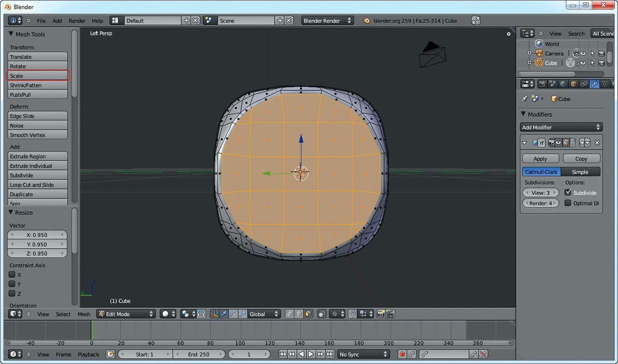
Task: Toggle limit selection to visible icon
Action: pos(322,314)
